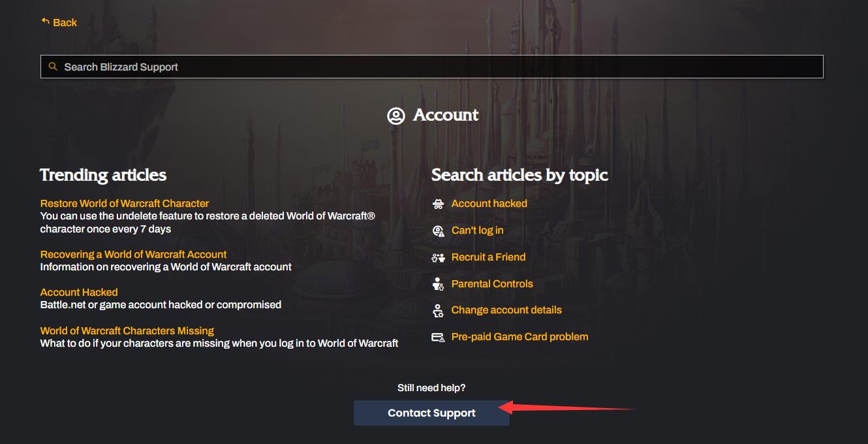The width and height of the screenshot is (868, 444).
Task: Open the Account Hacked trending article
Action: pos(79,293)
